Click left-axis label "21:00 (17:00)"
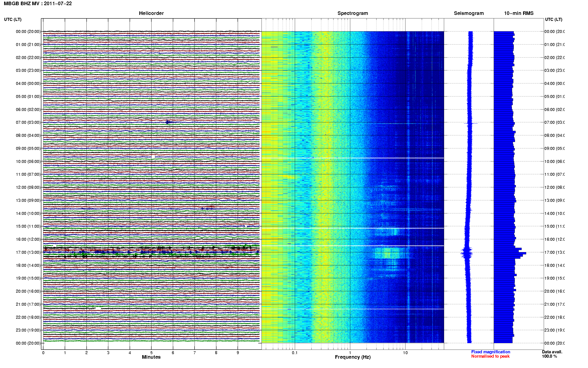The width and height of the screenshot is (588, 368). [28, 304]
